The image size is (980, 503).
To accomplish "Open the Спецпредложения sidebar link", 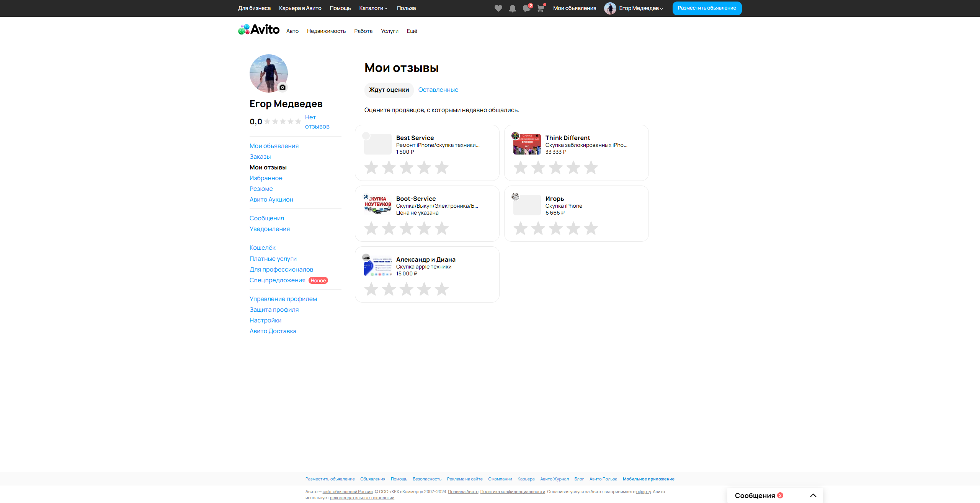I will [x=277, y=280].
